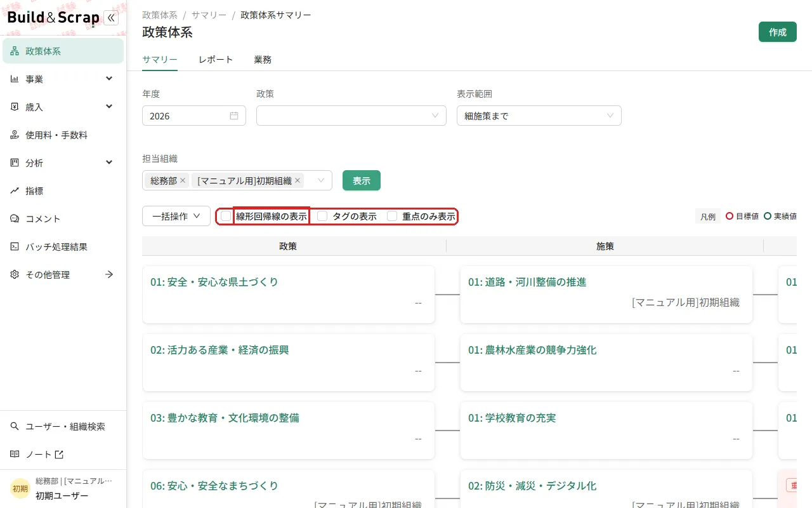Switch to the レポート tab

click(x=216, y=60)
